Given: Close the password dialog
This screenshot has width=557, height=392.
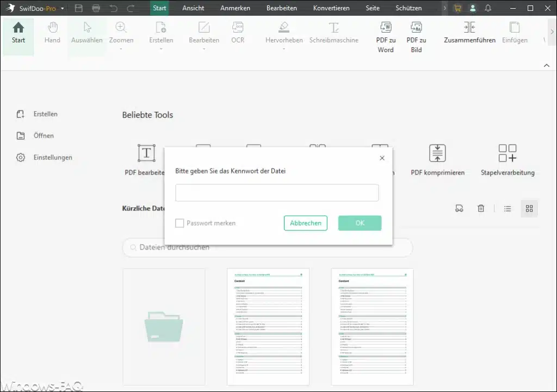Looking at the screenshot, I should tap(382, 158).
